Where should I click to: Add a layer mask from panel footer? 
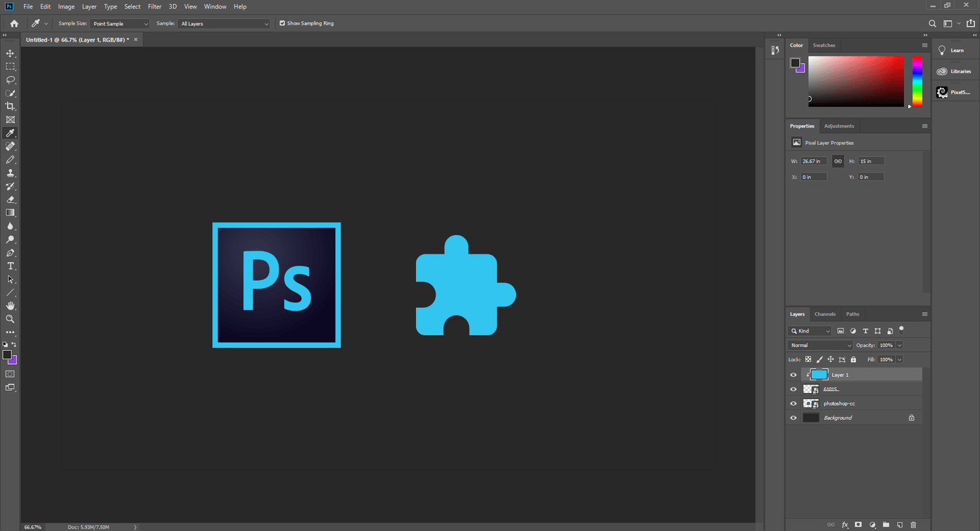858,525
